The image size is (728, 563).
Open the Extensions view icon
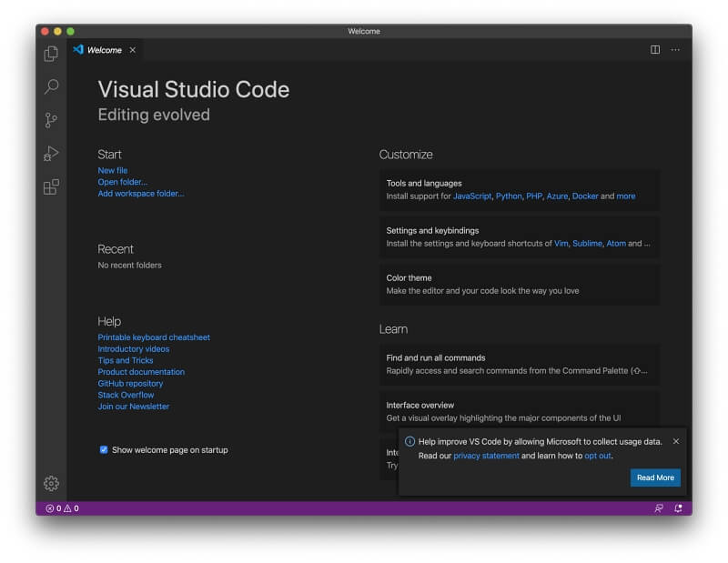[51, 187]
